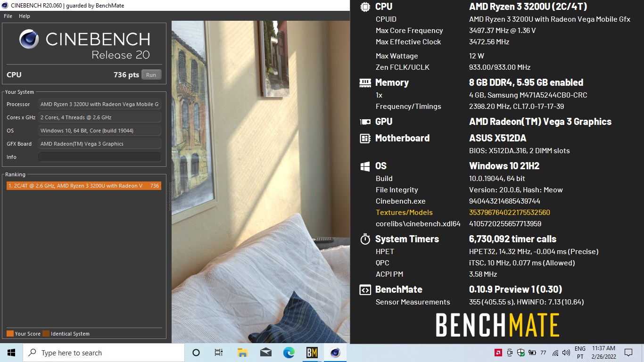The image size is (644, 362).
Task: Run the CPU benchmark
Action: coord(151,74)
